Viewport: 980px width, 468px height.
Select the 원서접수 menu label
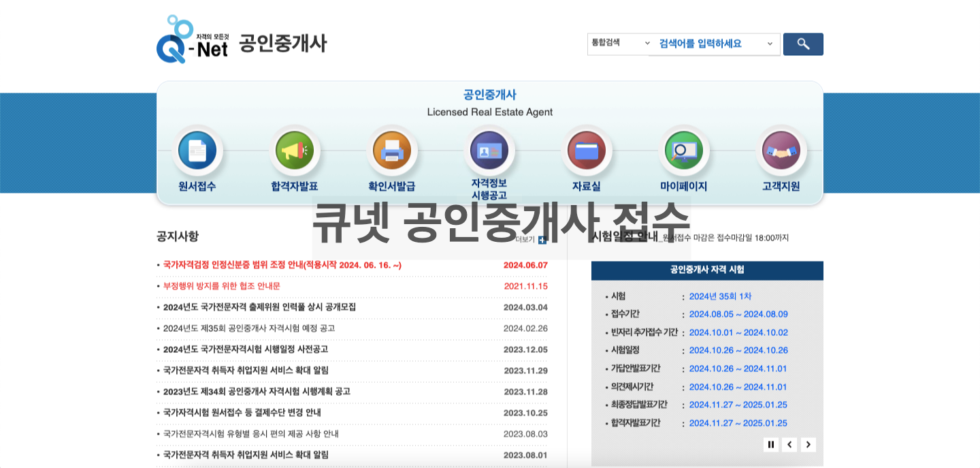pos(197,187)
